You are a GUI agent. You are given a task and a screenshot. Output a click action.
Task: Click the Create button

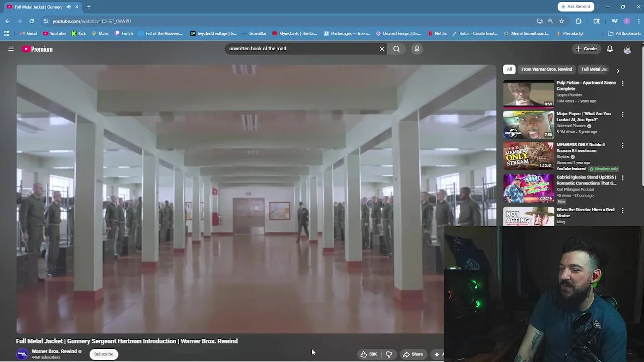(586, 49)
